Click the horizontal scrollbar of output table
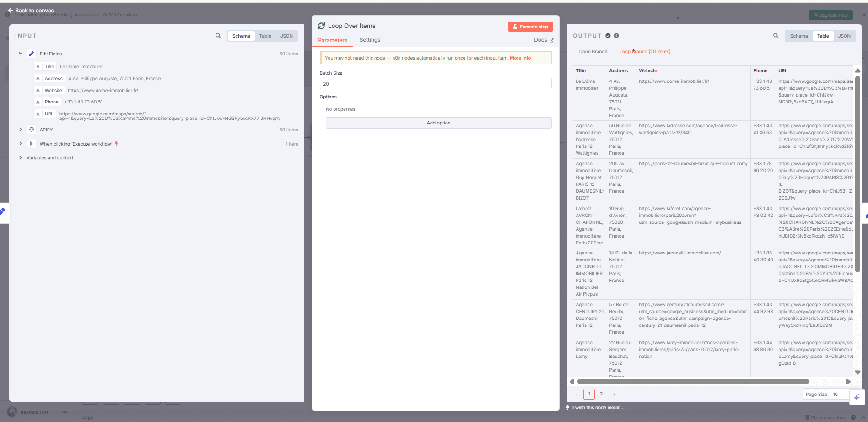The height and width of the screenshot is (422, 868). pos(693,381)
